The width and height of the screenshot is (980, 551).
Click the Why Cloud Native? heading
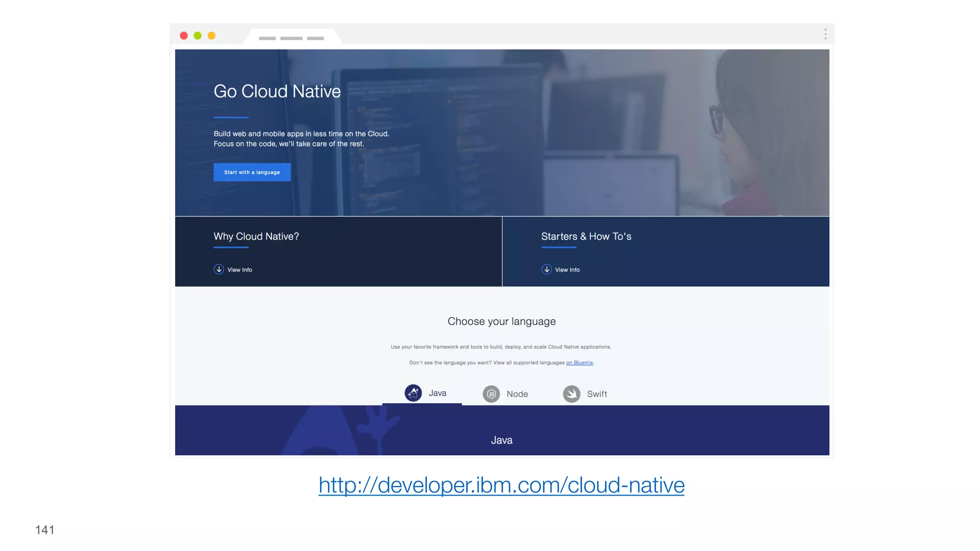click(256, 236)
